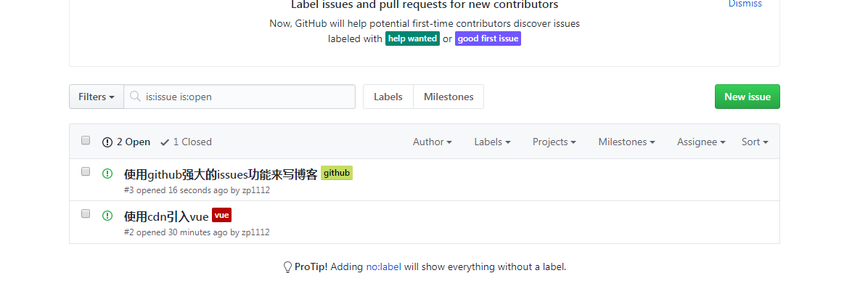Dismiss the new contributors notice
This screenshot has height=281, width=868.
click(x=745, y=4)
